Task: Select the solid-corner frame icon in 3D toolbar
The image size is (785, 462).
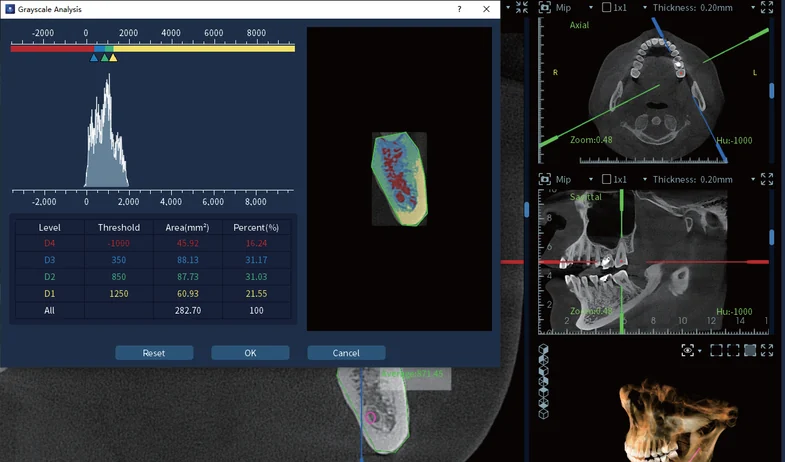Action: [x=716, y=350]
